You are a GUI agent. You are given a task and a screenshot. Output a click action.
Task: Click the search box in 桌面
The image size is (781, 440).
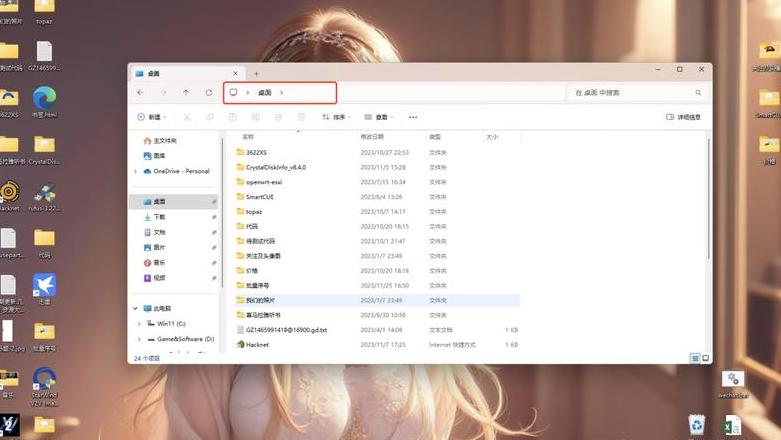tap(638, 93)
